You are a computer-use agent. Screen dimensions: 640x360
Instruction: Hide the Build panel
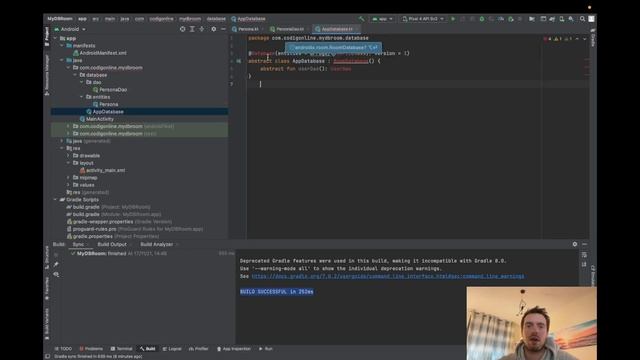coord(584,244)
